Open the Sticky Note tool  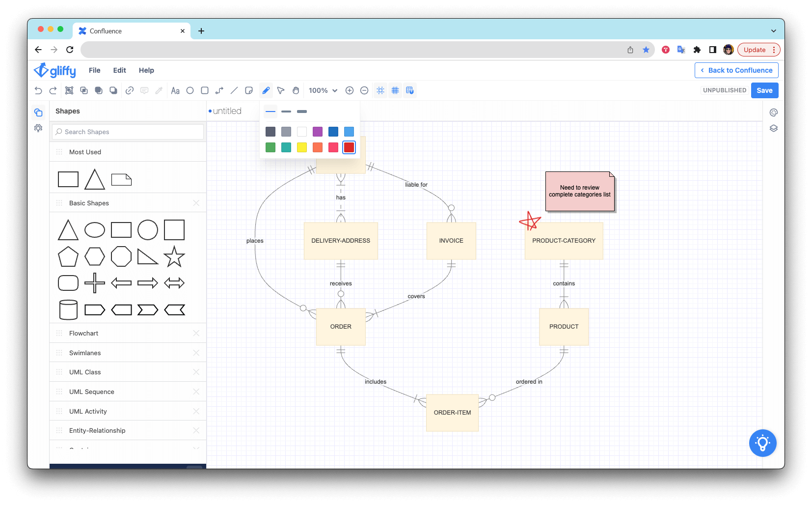[x=249, y=90]
